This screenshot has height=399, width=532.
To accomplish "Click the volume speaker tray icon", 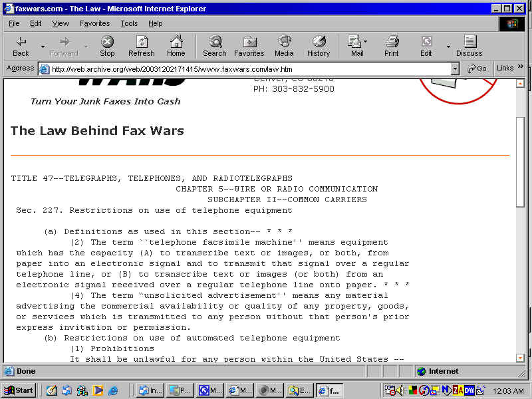I will 400,390.
